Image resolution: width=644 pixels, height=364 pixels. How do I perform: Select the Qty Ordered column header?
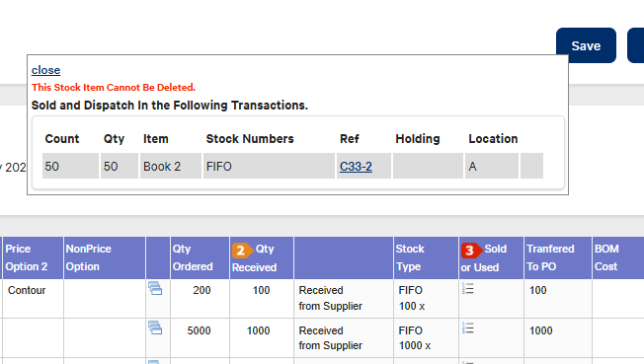tap(201, 257)
